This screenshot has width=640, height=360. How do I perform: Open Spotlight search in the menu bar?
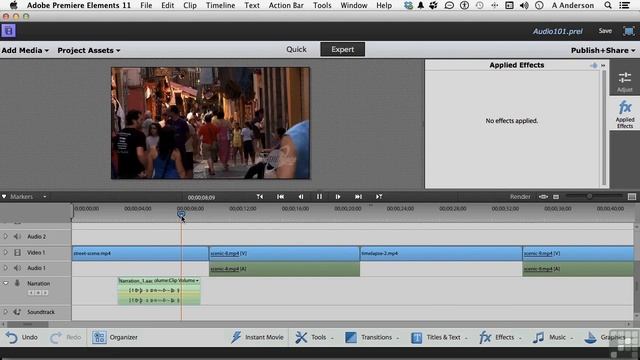coord(608,5)
